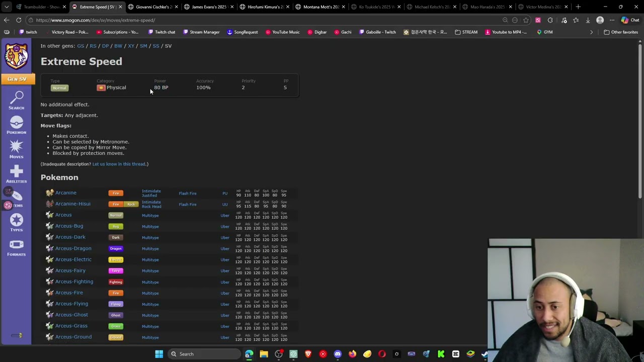Click the Windows taskbar Search box
Image resolution: width=644 pixels, height=362 pixels.
pyautogui.click(x=204, y=354)
